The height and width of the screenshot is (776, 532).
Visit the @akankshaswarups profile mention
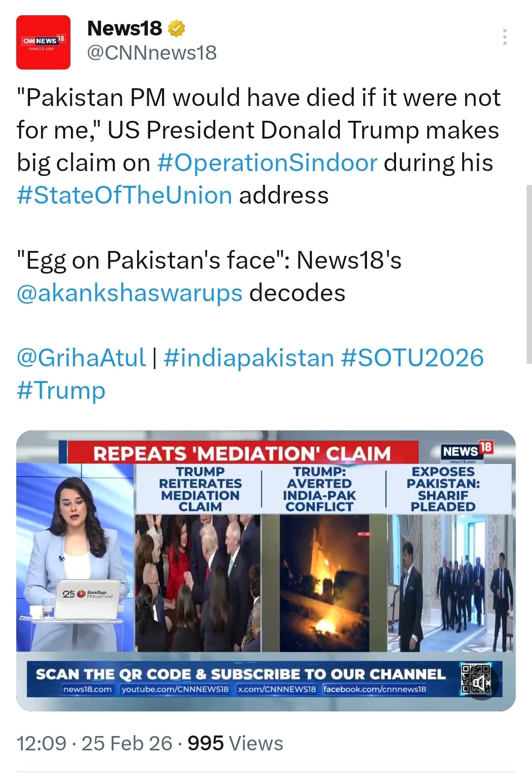pyautogui.click(x=129, y=293)
